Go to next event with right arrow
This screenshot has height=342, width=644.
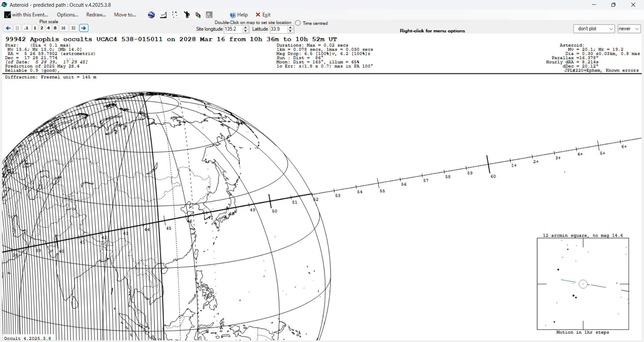tap(84, 28)
